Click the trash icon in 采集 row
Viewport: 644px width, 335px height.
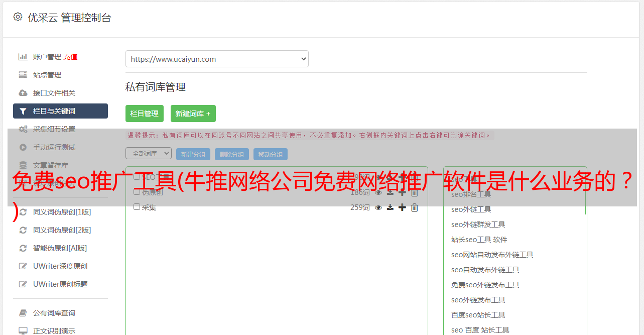[415, 207]
